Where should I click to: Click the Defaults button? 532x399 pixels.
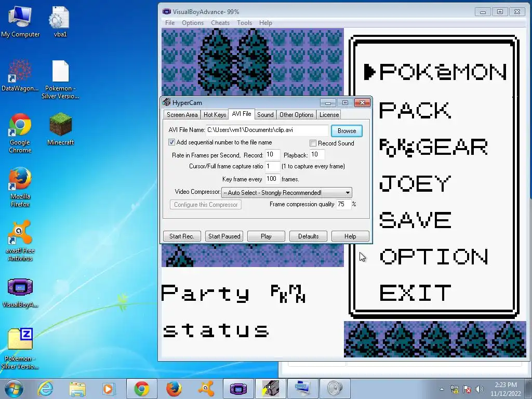[x=308, y=236]
